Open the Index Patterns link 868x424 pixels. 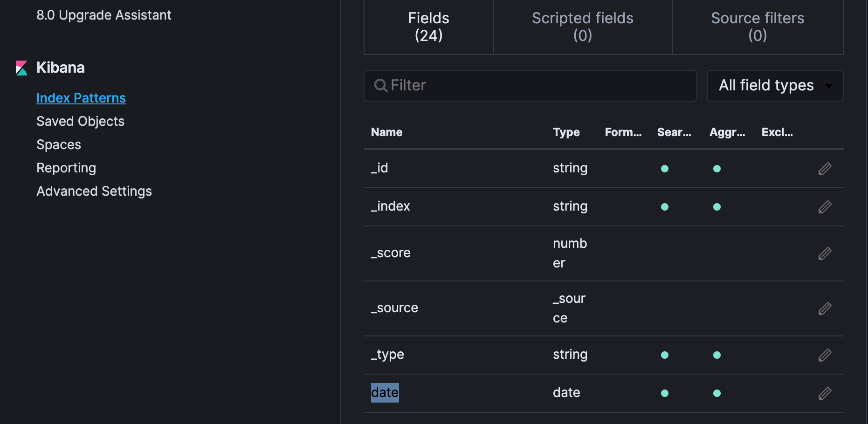tap(81, 98)
